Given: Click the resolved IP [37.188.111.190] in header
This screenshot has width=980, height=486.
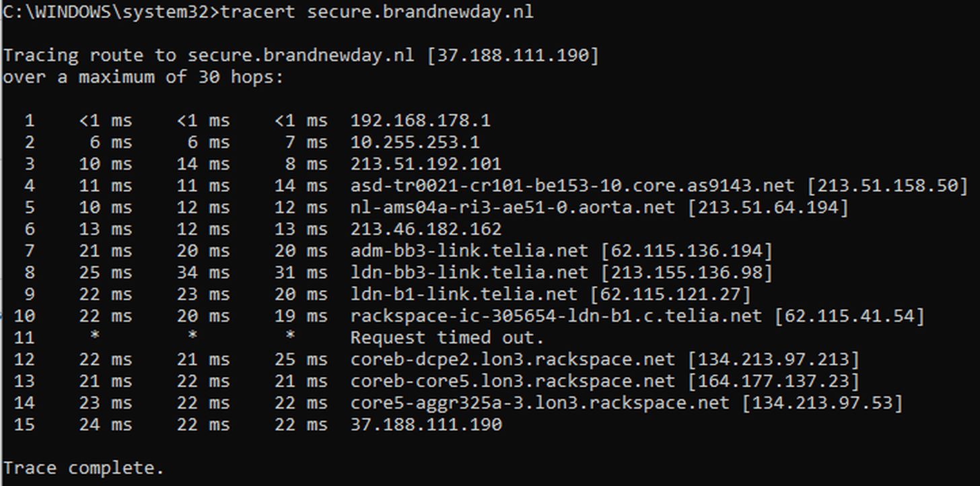Looking at the screenshot, I should [513, 56].
